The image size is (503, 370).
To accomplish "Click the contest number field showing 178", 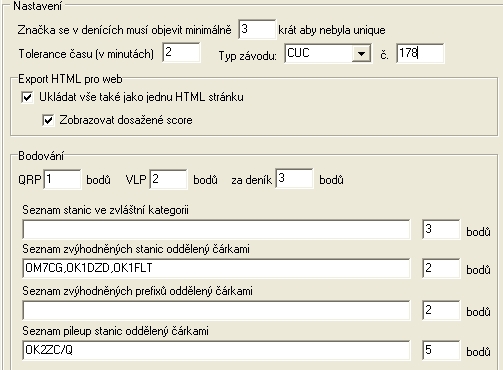I will 420,53.
